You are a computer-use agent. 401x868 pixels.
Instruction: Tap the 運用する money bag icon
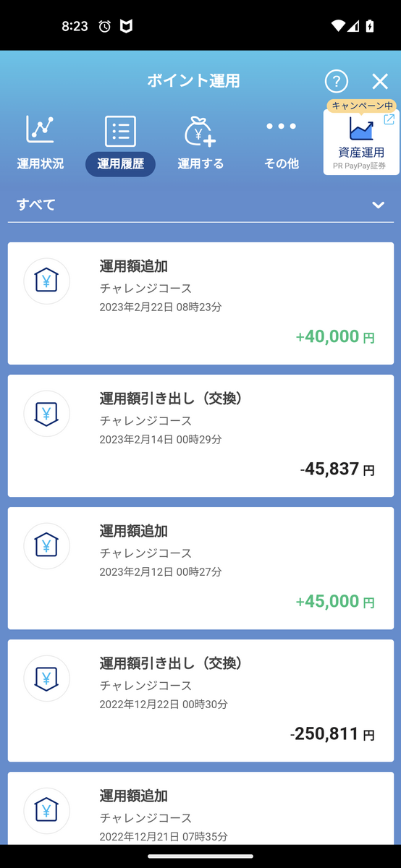coord(200,131)
